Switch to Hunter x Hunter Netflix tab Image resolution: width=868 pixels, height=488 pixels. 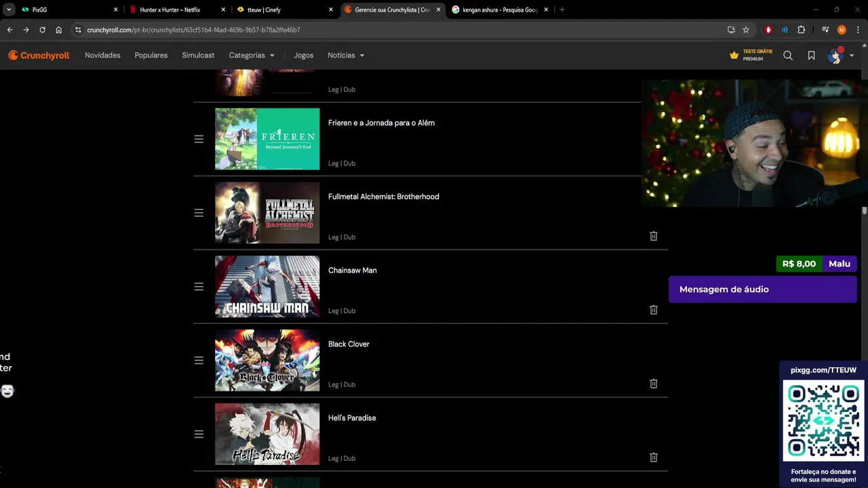[x=178, y=9]
